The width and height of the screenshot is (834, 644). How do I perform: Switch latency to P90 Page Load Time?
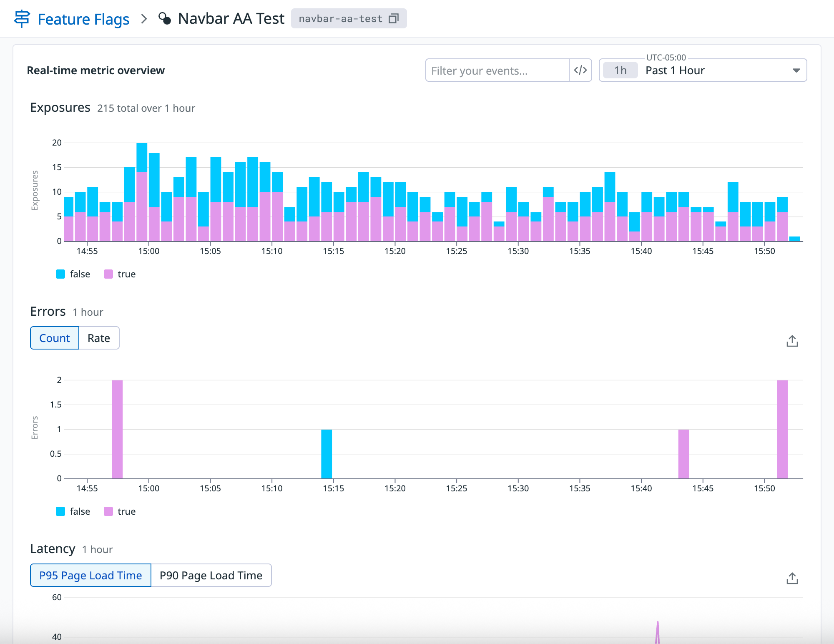[211, 575]
